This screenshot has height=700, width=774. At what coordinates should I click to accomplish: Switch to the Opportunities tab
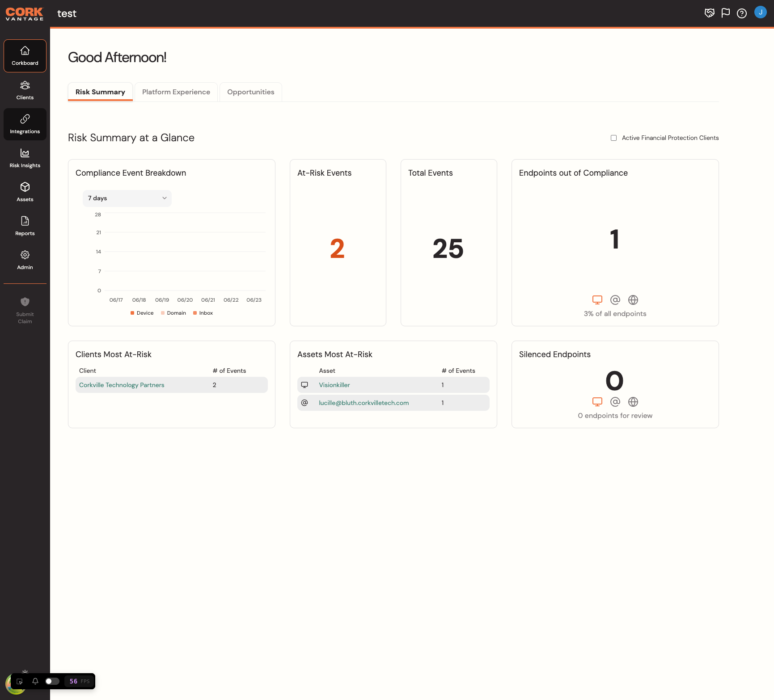coord(251,92)
